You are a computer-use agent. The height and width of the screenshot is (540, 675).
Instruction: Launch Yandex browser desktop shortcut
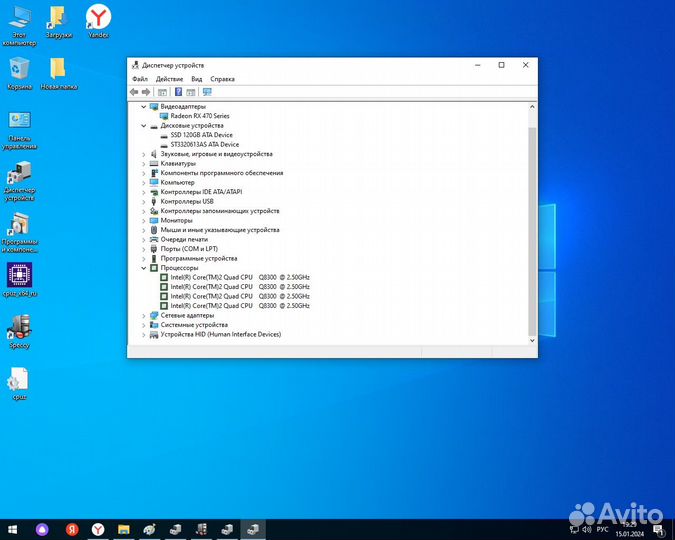point(98,22)
